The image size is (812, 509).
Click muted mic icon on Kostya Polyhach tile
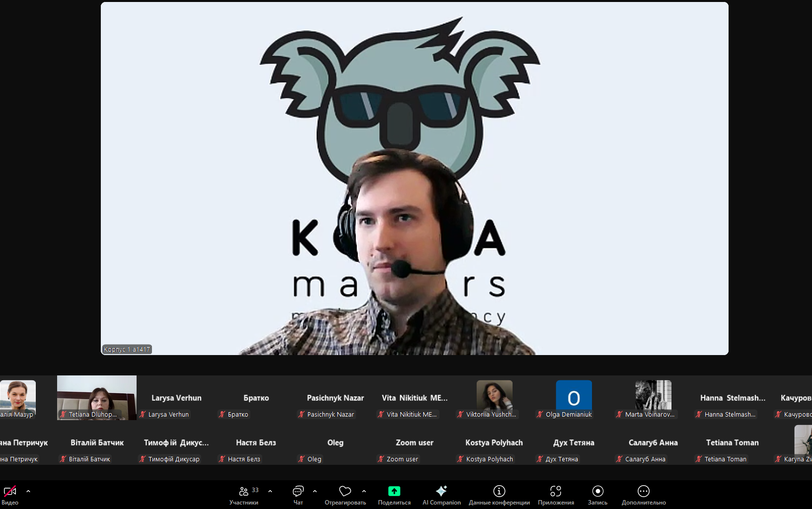460,459
